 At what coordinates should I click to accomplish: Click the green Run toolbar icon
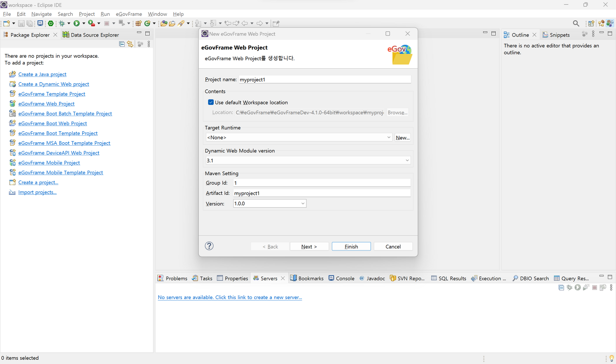point(77,23)
